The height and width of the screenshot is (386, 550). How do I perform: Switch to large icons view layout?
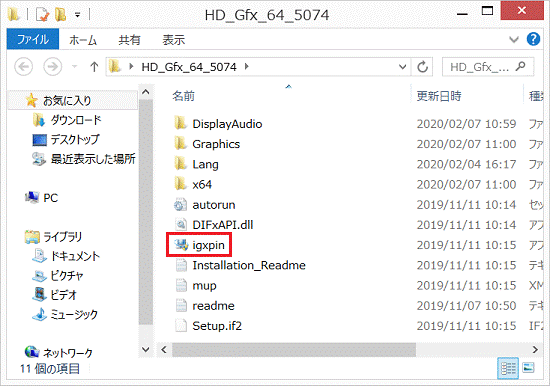coord(528,368)
